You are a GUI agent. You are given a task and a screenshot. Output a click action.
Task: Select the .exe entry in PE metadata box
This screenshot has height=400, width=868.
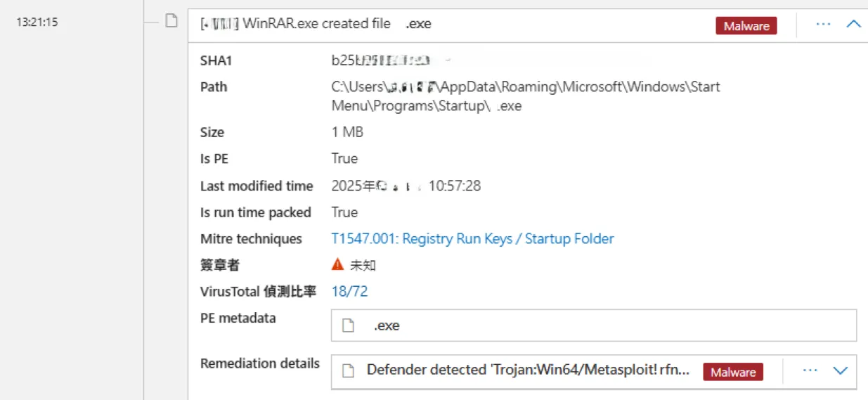387,326
